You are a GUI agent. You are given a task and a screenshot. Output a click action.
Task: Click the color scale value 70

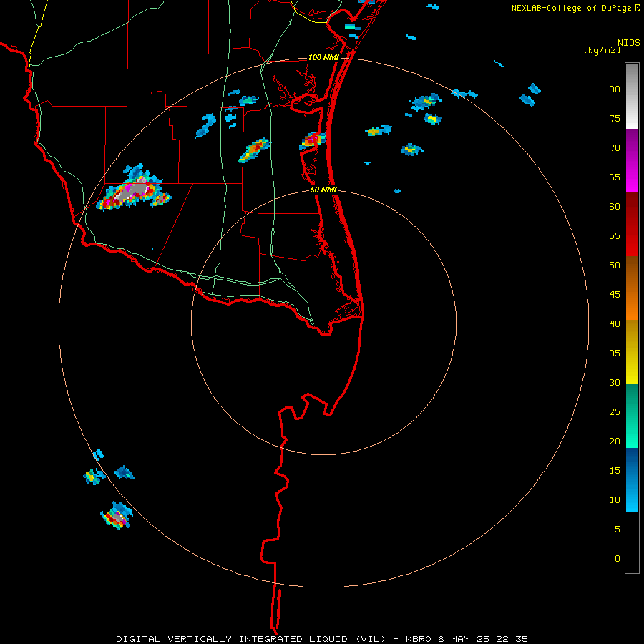tap(615, 148)
